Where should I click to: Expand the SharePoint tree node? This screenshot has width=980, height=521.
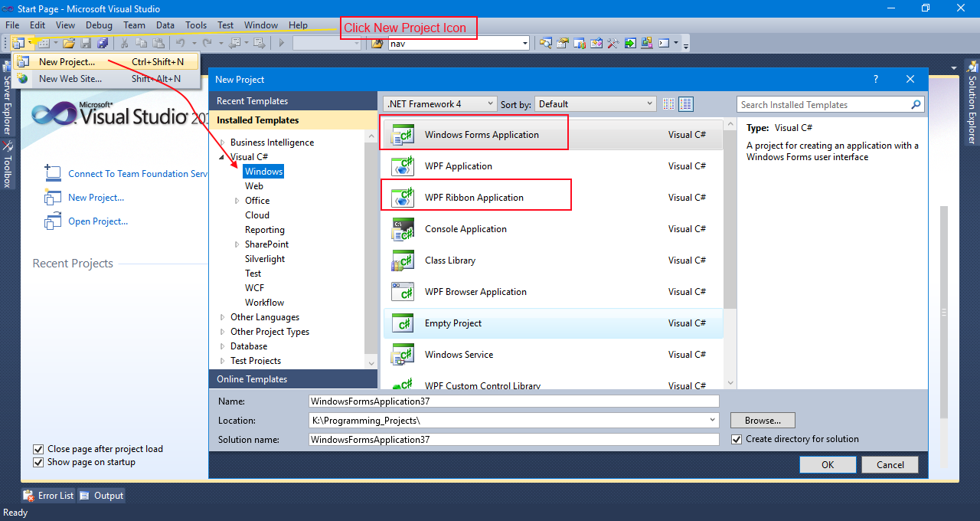click(x=237, y=244)
